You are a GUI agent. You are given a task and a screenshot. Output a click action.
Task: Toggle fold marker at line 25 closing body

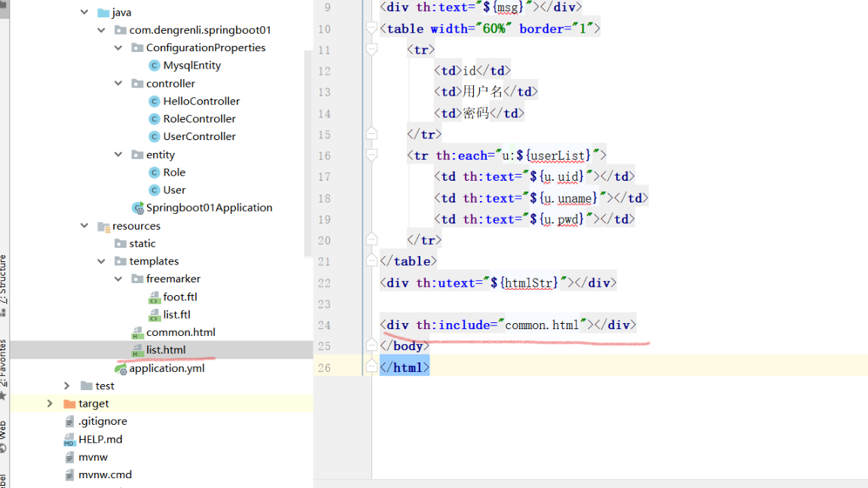point(371,346)
